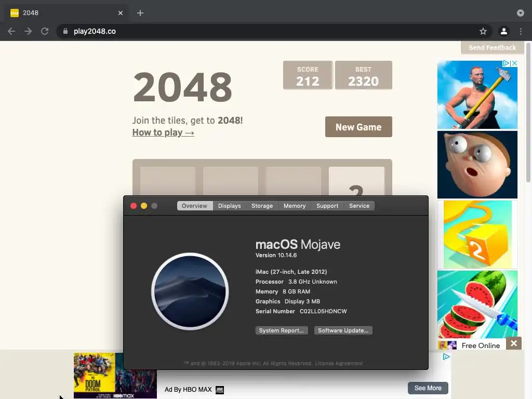Close the About This Mac window

(x=134, y=206)
